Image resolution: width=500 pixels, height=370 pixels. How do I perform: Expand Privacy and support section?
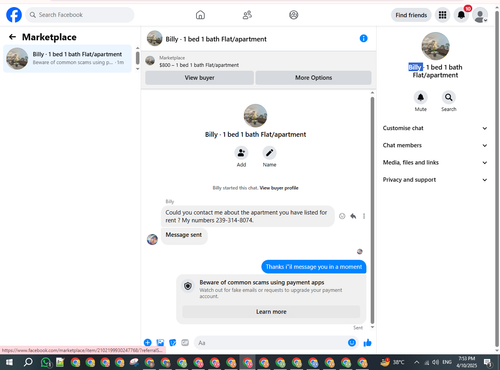click(435, 180)
